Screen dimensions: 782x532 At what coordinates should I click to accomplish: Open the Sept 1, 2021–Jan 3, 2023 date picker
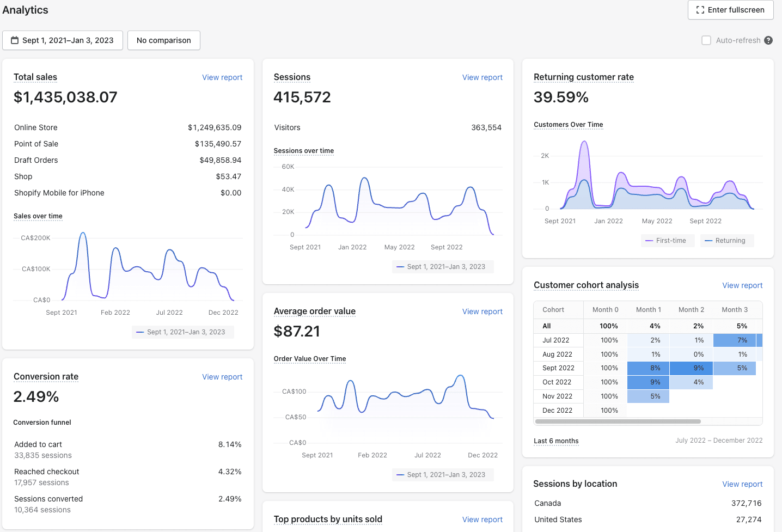(x=68, y=40)
